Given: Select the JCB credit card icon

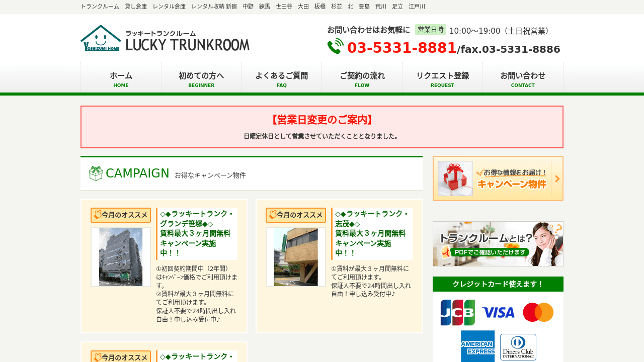Looking at the screenshot, I should pos(458,312).
